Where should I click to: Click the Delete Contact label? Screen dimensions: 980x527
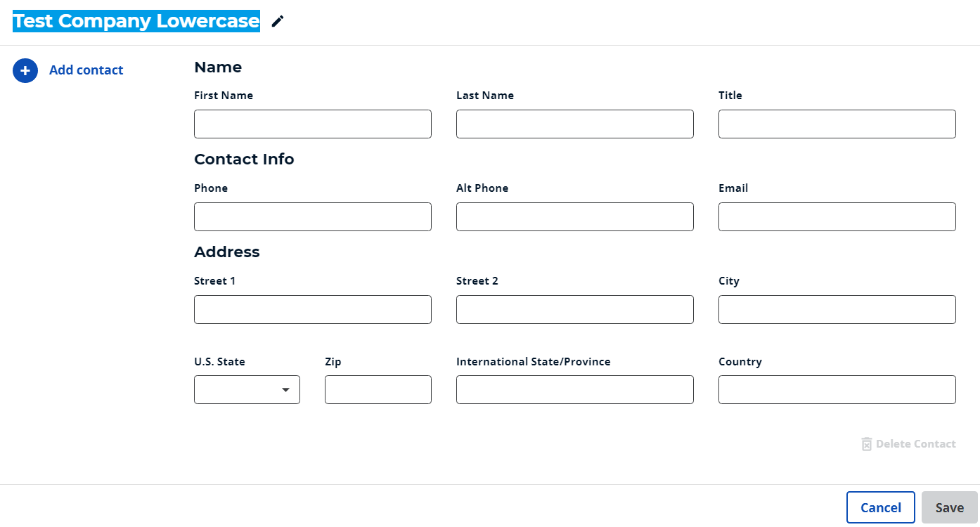pyautogui.click(x=916, y=444)
